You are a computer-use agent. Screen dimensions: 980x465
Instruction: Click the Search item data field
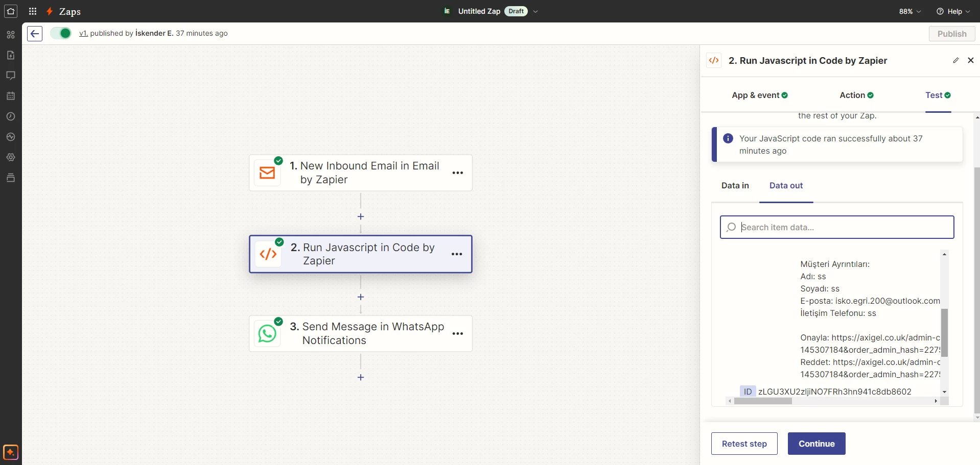click(x=837, y=227)
